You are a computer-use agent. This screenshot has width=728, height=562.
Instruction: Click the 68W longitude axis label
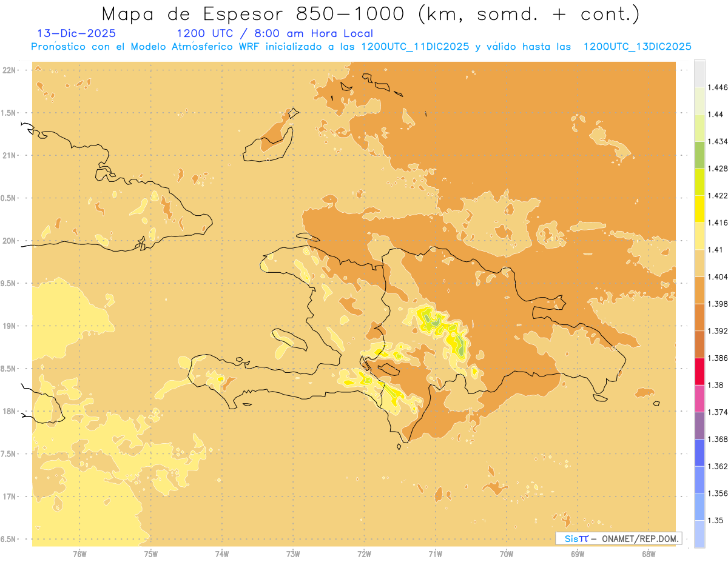(x=649, y=554)
